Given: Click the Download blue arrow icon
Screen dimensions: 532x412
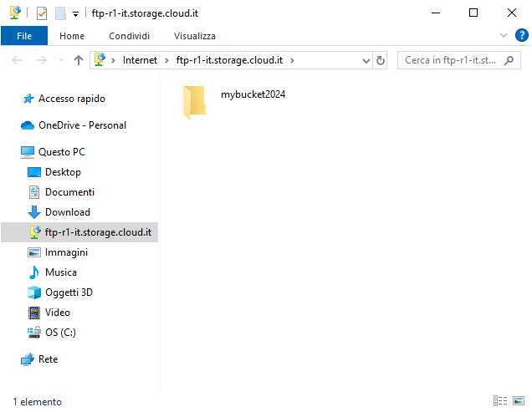Looking at the screenshot, I should (x=34, y=212).
